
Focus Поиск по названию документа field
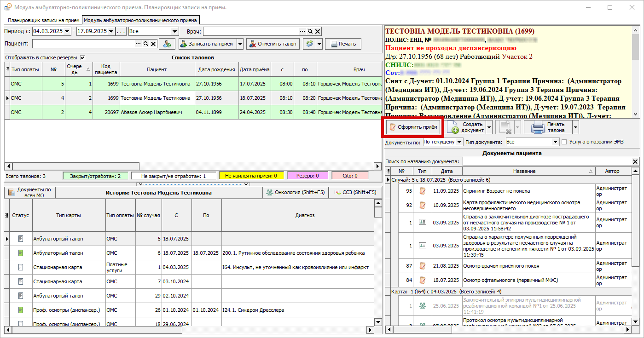pos(547,161)
